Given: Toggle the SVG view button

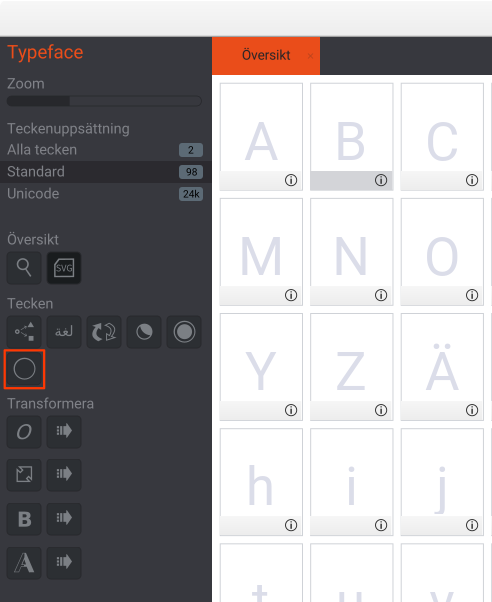Looking at the screenshot, I should click(x=64, y=268).
